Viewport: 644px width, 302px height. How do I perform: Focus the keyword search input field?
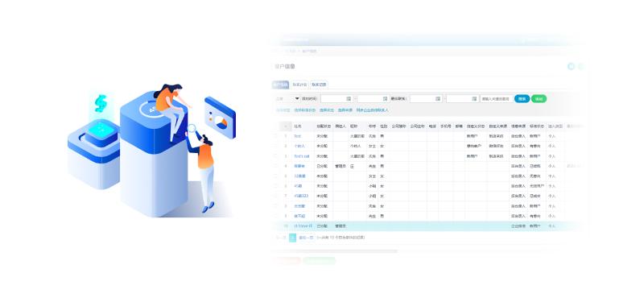496,98
